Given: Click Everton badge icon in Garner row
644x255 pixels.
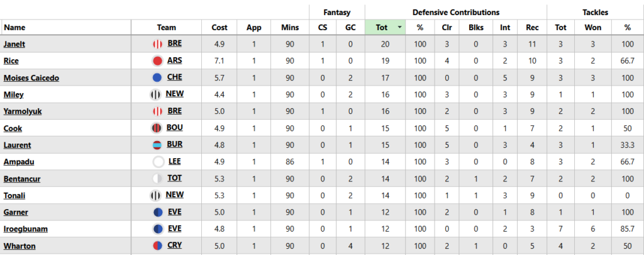Looking at the screenshot, I should (x=158, y=212).
